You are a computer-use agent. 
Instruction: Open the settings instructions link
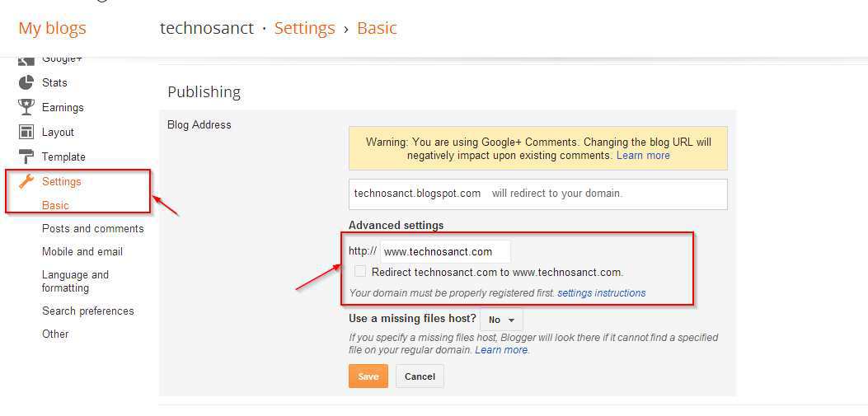601,292
